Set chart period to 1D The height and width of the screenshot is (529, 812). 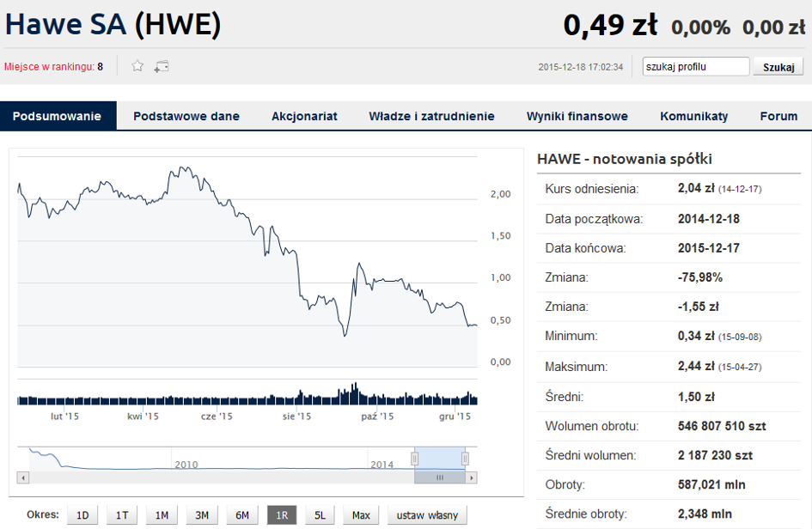[82, 515]
